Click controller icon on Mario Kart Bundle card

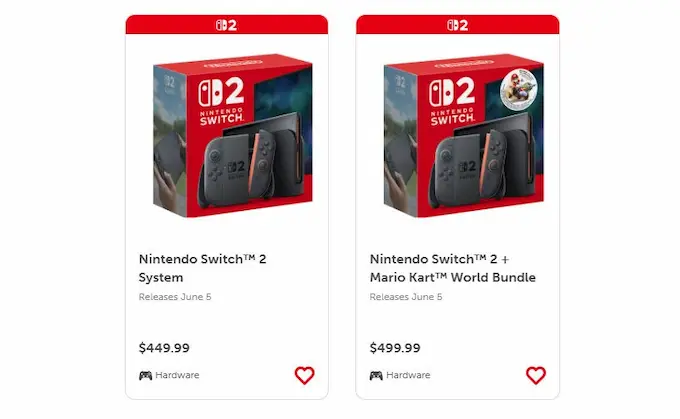pos(376,375)
